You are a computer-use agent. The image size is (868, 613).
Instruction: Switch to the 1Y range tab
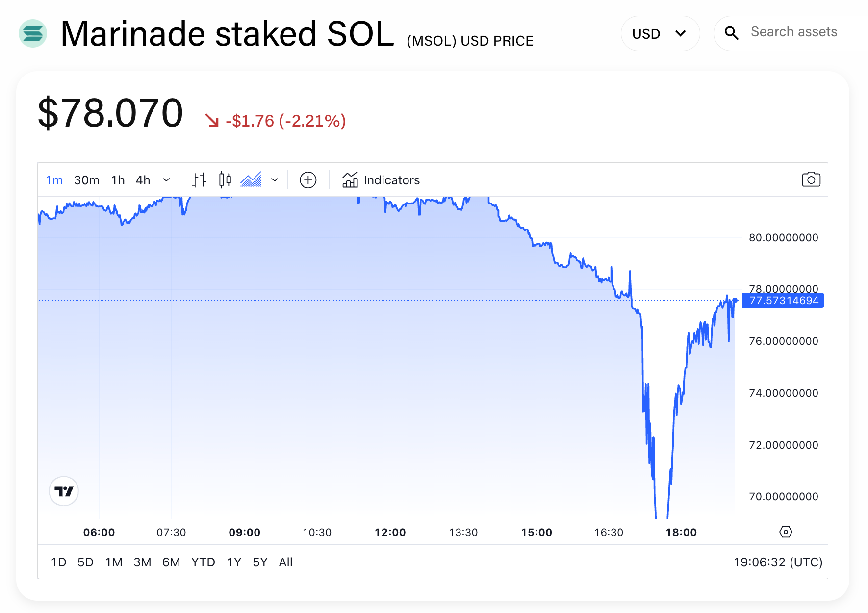234,562
